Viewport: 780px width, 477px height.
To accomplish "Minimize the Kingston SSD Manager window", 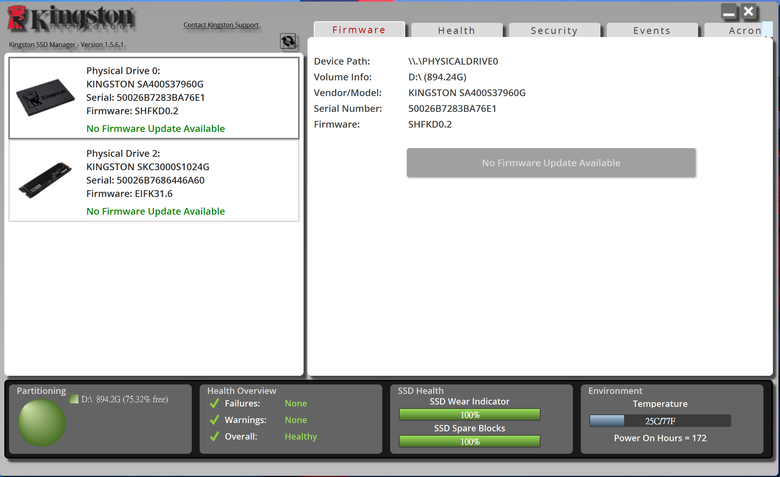I will point(729,12).
